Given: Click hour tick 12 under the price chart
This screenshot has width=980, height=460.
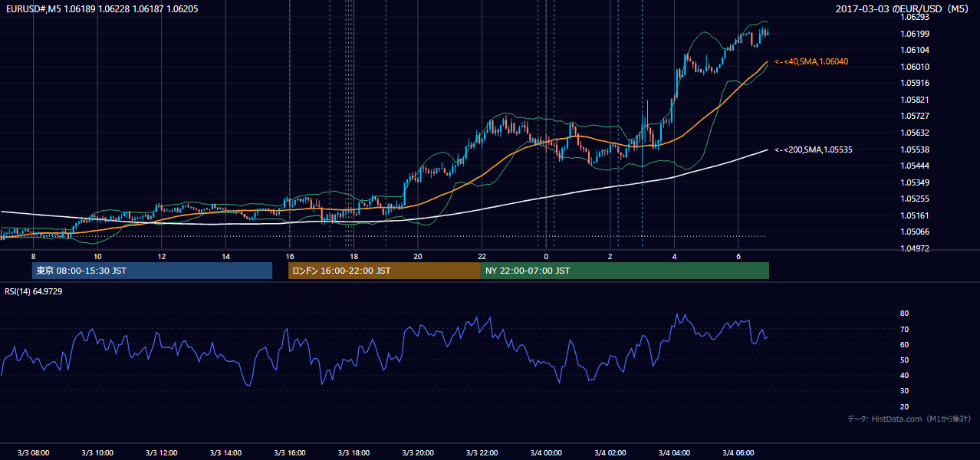Looking at the screenshot, I should click(162, 256).
